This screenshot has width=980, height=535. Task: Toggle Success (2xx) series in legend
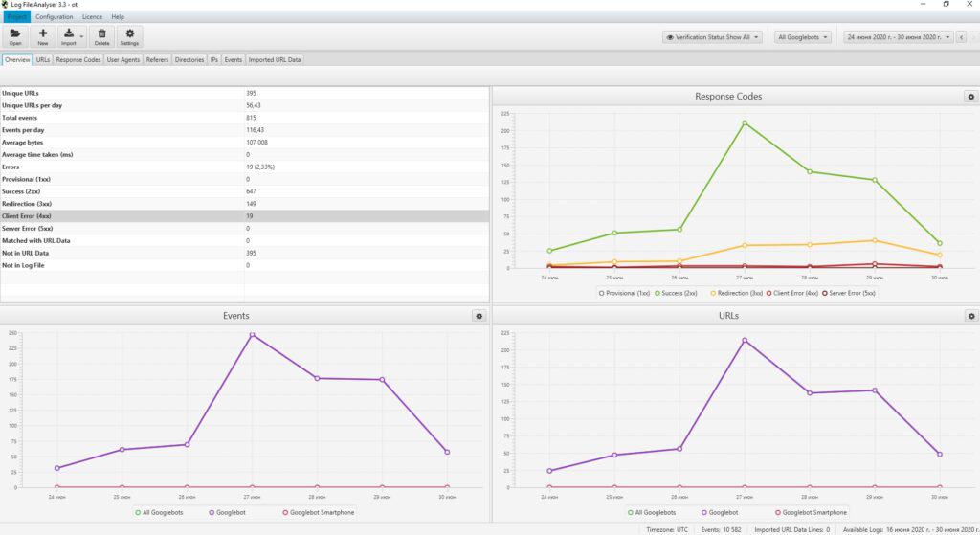[676, 293]
